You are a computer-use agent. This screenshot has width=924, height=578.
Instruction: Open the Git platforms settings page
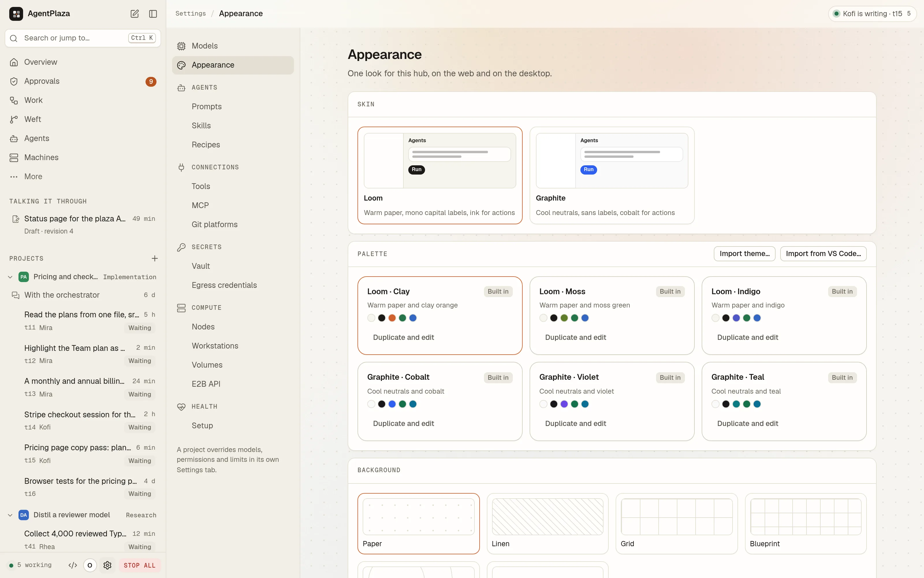233,224
